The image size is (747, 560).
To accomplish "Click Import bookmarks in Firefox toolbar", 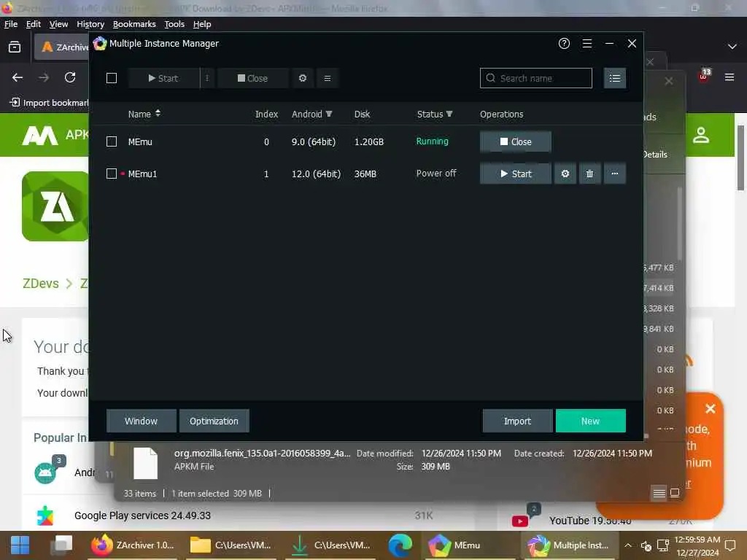I will click(x=49, y=102).
